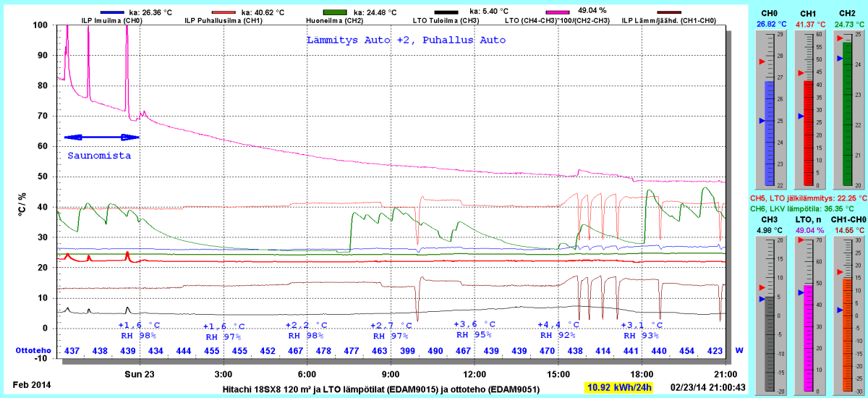The width and height of the screenshot is (868, 398).
Task: Click the 'Lämmitys Auto +2, Puhallus Auto' text
Action: [x=405, y=40]
